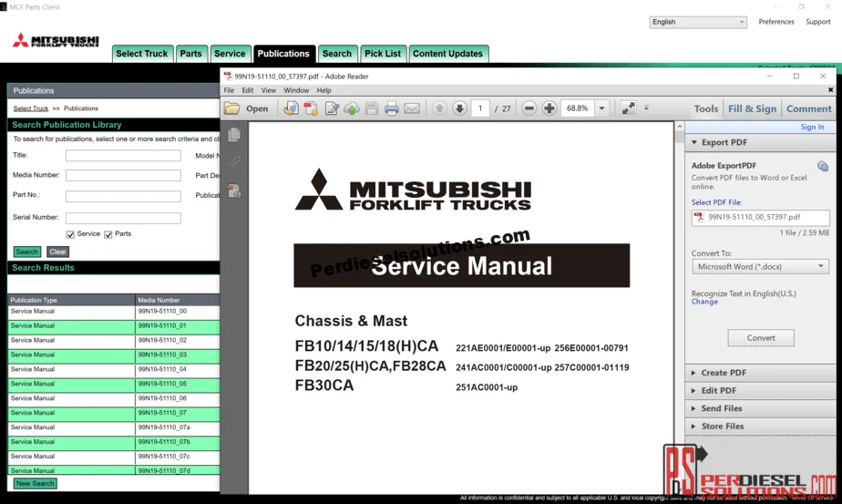Expand the Create PDF section

[x=724, y=373]
